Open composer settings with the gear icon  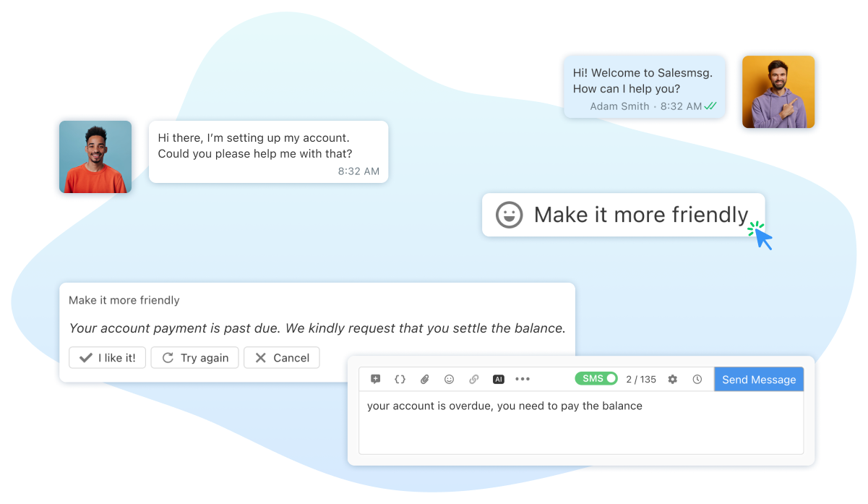pyautogui.click(x=672, y=379)
